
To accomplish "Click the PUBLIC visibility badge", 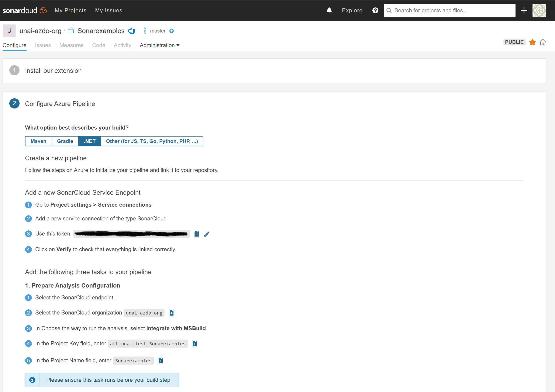I will pos(514,42).
